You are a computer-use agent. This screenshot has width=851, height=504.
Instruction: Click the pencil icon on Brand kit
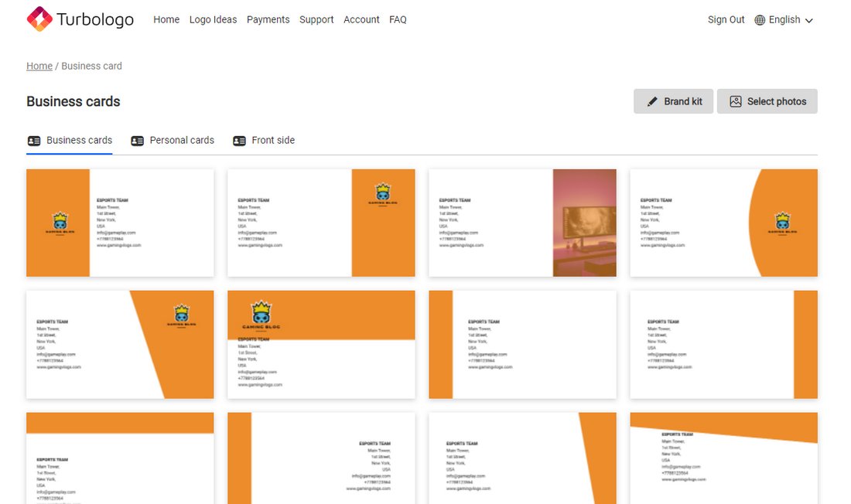(x=652, y=101)
